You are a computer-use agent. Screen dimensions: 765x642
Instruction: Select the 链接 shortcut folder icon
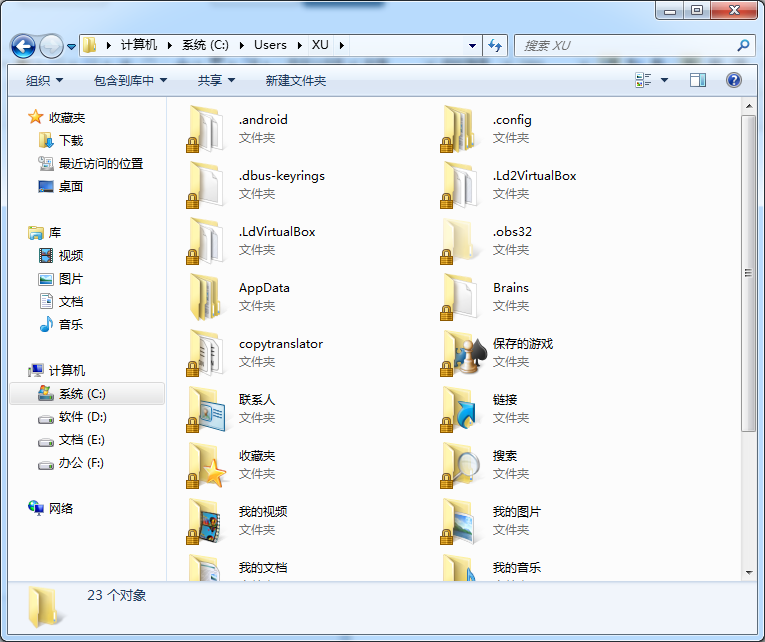coord(463,408)
